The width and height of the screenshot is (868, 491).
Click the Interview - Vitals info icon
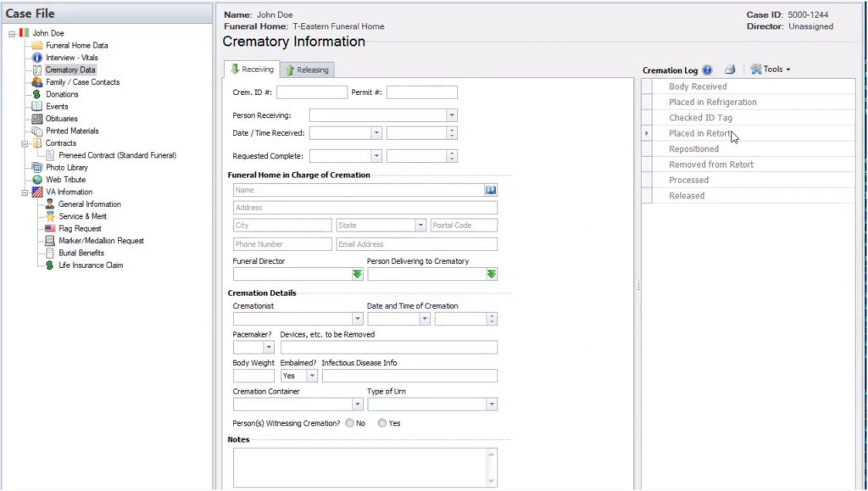coord(37,58)
